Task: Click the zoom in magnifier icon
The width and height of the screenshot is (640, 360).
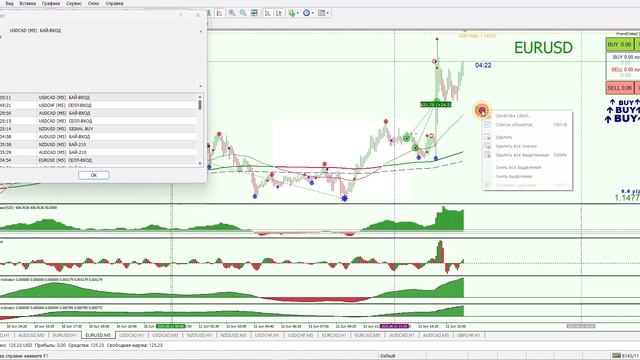Action: 232,13
